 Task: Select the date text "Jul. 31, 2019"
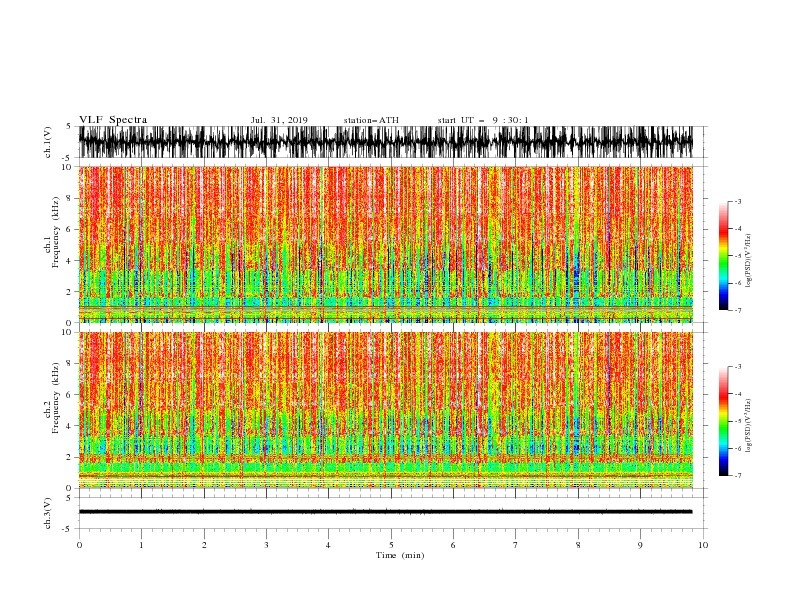click(279, 120)
